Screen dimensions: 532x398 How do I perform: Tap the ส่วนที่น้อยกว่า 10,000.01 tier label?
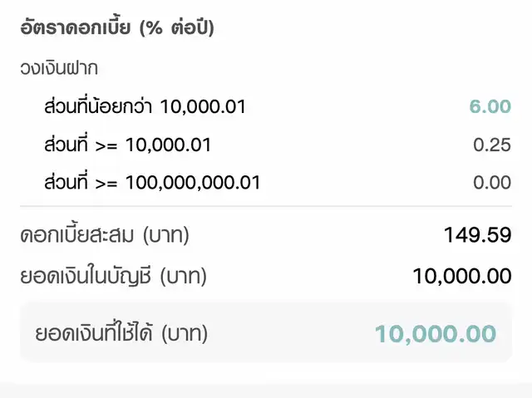pyautogui.click(x=145, y=106)
